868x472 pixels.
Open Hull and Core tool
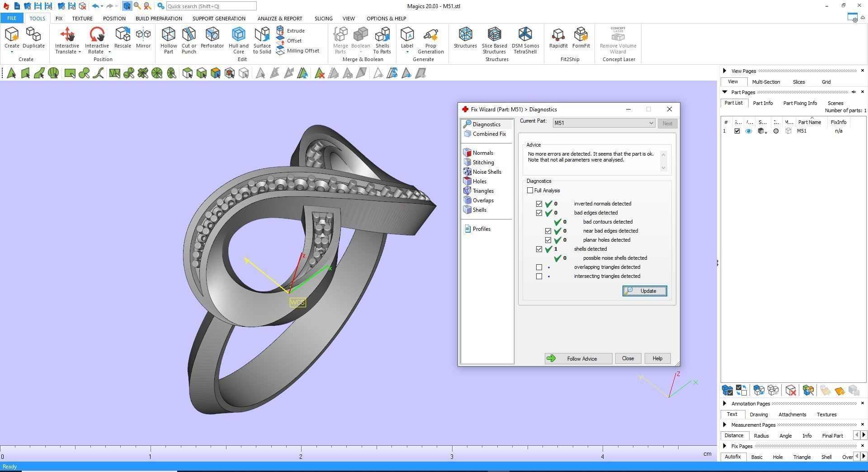point(238,40)
